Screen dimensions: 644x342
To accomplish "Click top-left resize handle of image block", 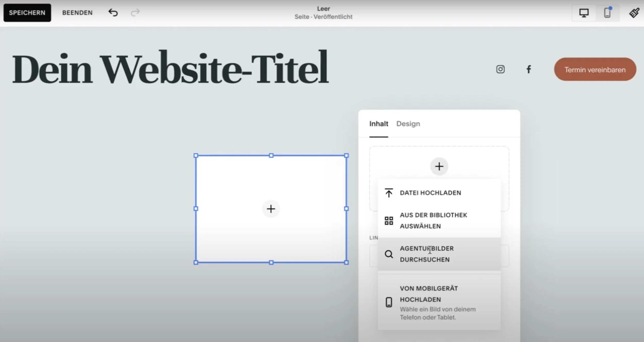I will pos(196,156).
